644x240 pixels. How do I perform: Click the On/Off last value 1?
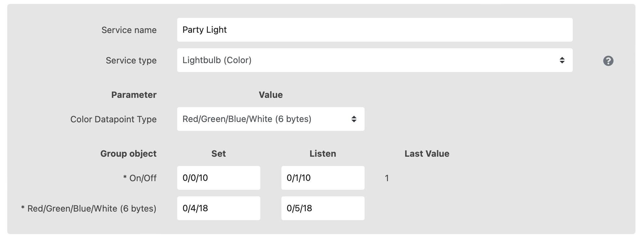[387, 178]
